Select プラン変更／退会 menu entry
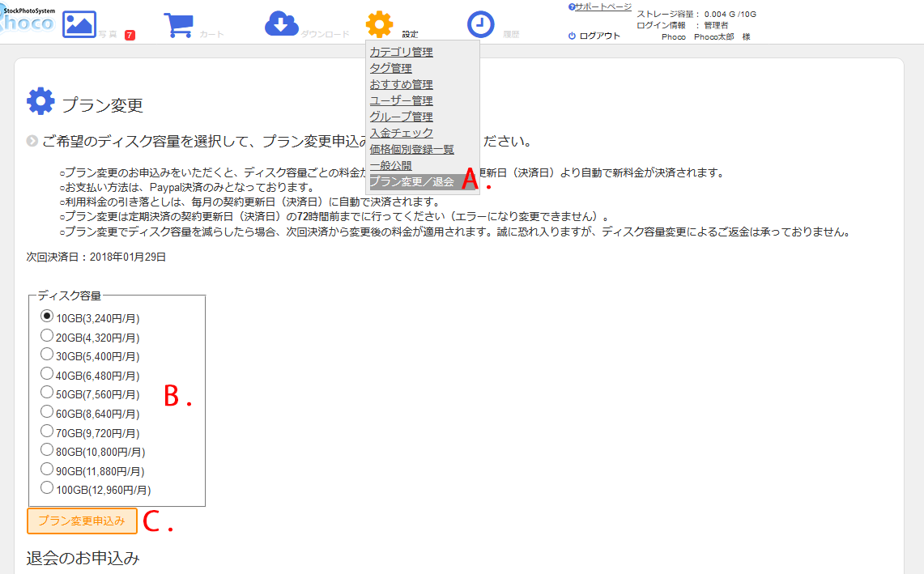This screenshot has width=924, height=574. (411, 182)
